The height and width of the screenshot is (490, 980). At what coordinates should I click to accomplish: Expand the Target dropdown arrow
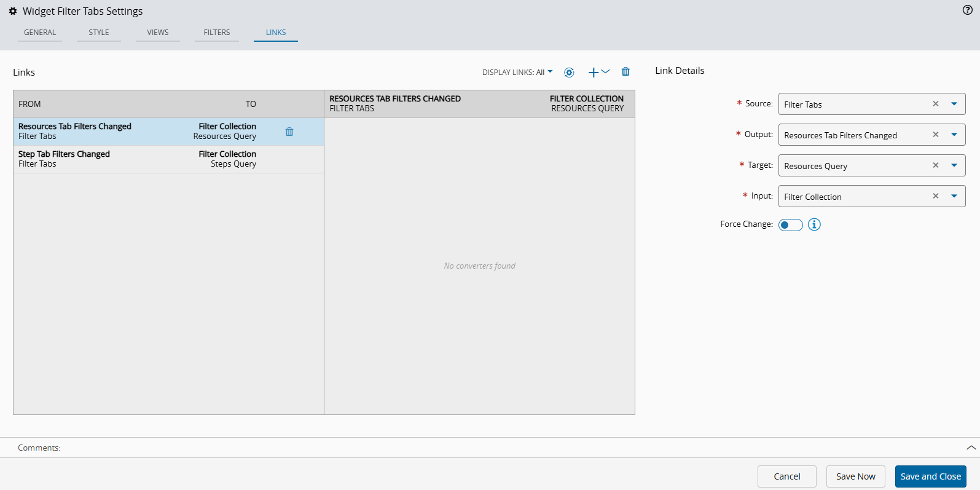tap(954, 165)
